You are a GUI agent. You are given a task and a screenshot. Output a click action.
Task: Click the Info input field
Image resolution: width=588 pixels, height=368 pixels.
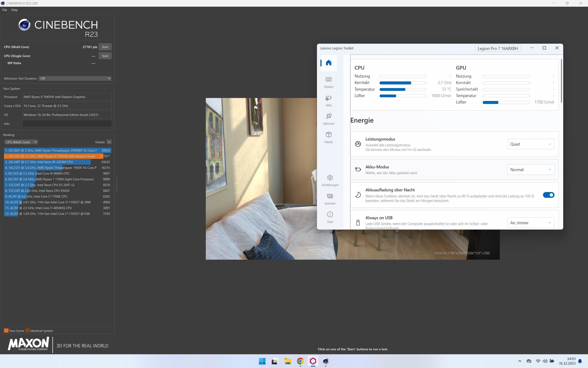[67, 124]
